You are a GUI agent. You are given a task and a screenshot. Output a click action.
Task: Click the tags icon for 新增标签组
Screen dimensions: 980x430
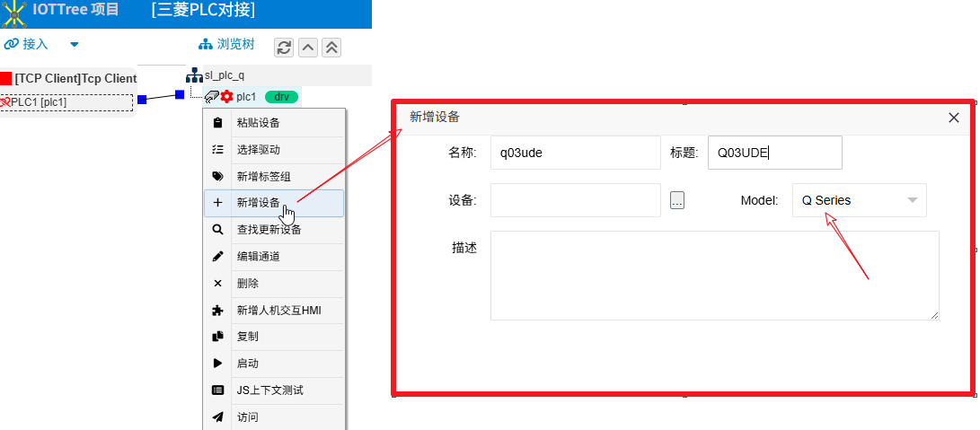pyautogui.click(x=217, y=177)
